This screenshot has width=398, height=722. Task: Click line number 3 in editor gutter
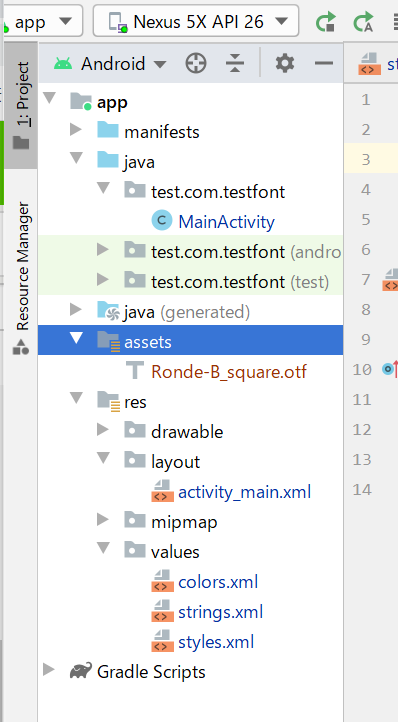[x=366, y=159]
